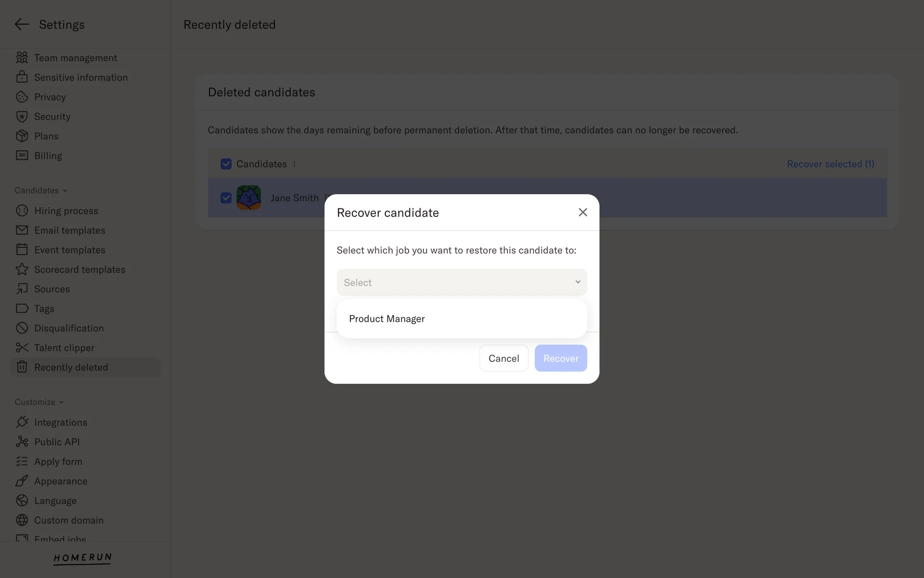This screenshot has width=924, height=578.
Task: Click the Security shield icon
Action: click(22, 117)
